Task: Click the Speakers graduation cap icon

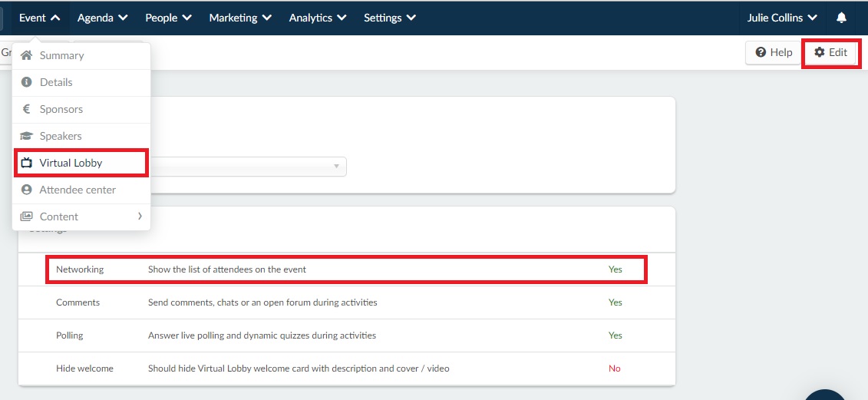Action: coord(26,136)
